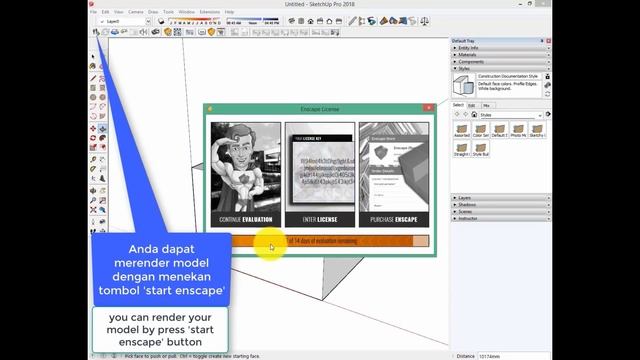Open the Extensions menu
Image resolution: width=640 pixels, height=360 pixels.
pos(209,12)
